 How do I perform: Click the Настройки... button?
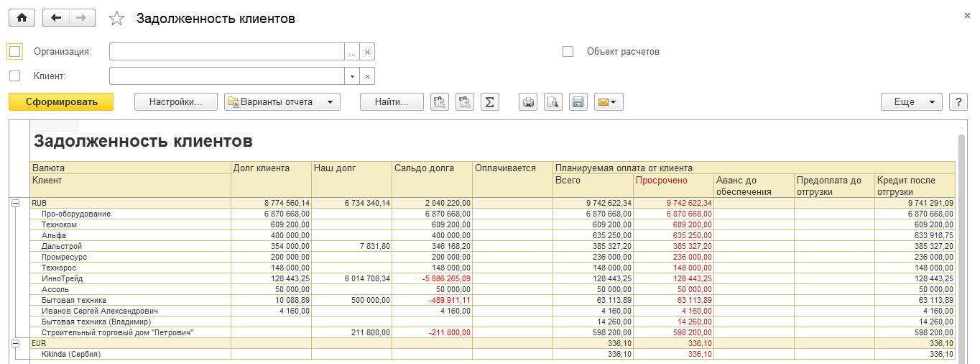[176, 102]
